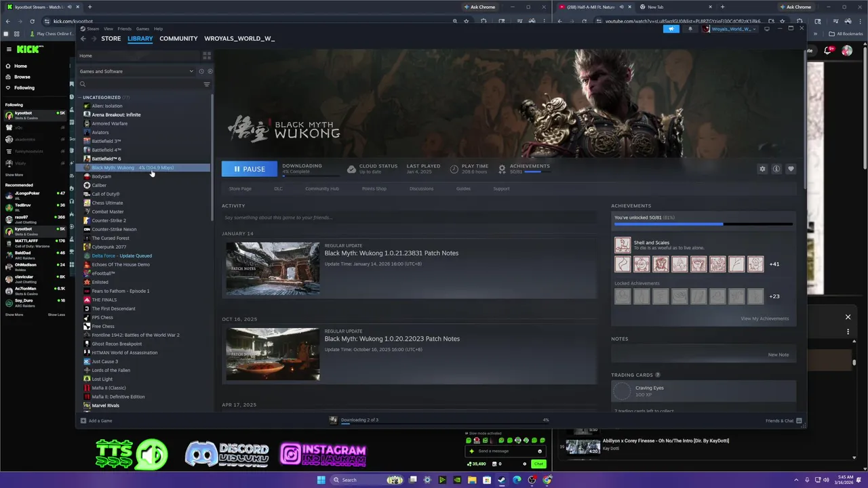This screenshot has width=868, height=488.
Task: Click Kick Send a message chat field
Action: tap(505, 451)
